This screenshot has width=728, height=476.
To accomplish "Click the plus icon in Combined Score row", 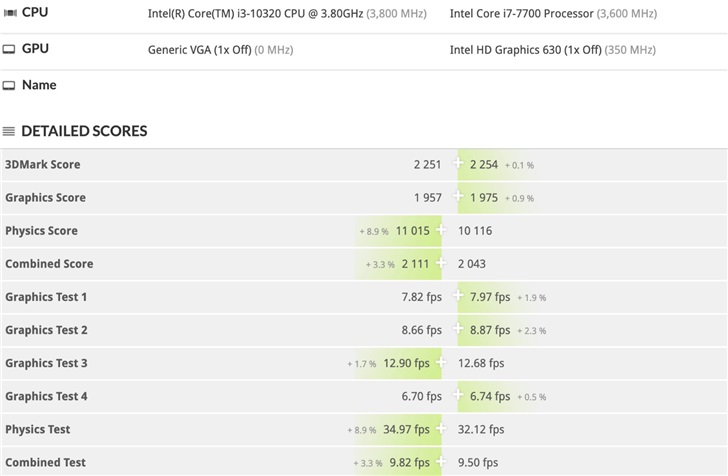I will [x=441, y=263].
